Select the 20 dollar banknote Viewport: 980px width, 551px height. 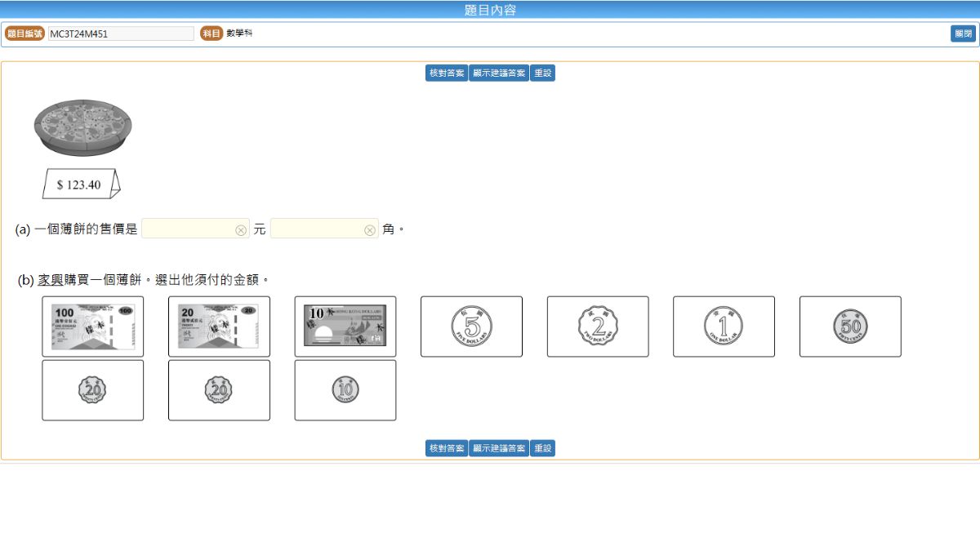point(219,327)
